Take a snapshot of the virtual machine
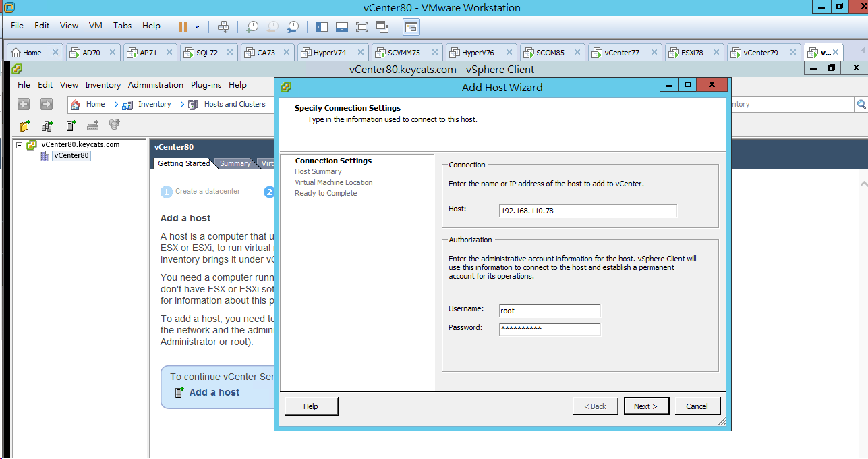The height and width of the screenshot is (459, 868). [252, 26]
